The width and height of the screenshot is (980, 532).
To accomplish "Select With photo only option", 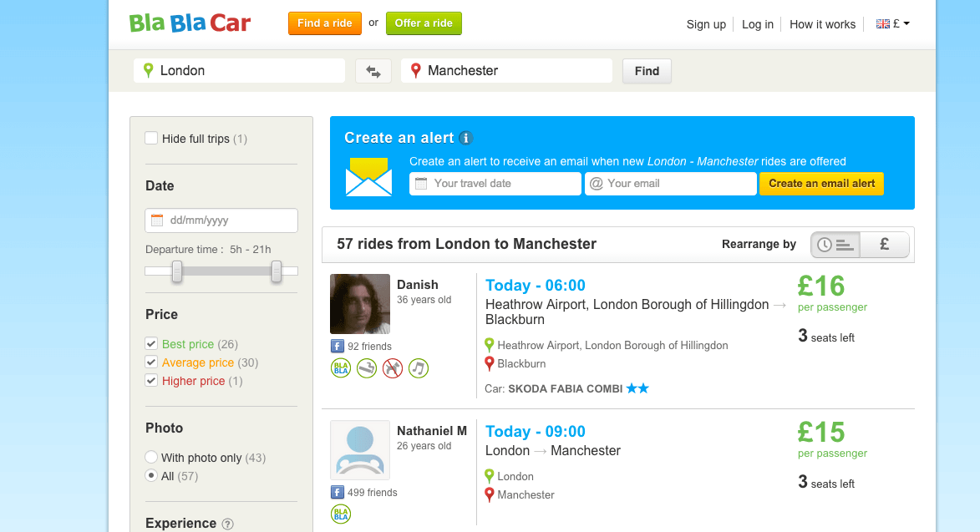I will [x=151, y=458].
